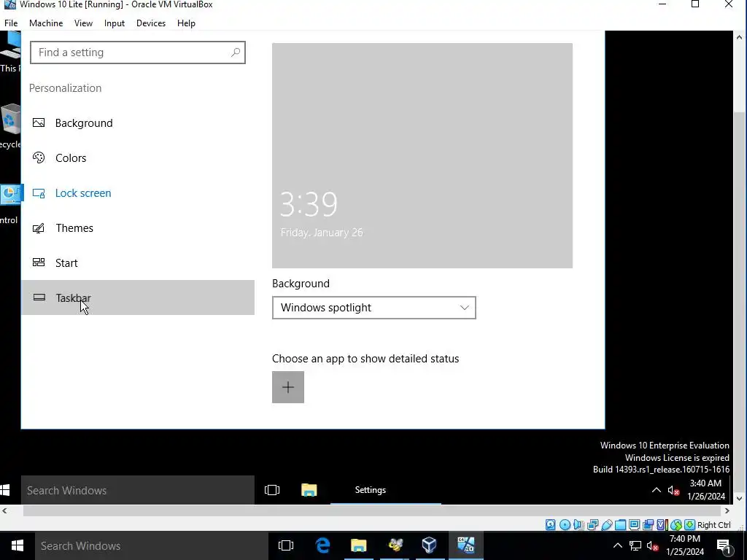Click the VM view horizontal scrollbar left arrow
Viewport: 747px width, 560px height.
(5, 511)
